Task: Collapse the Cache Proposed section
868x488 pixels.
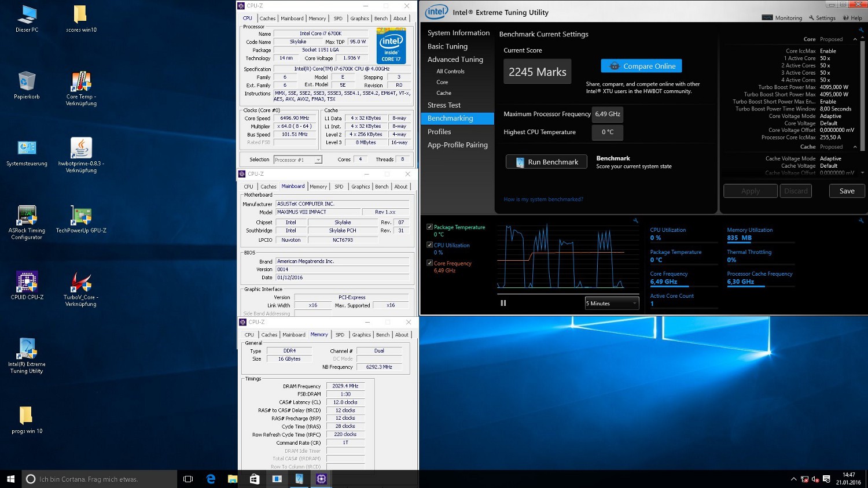Action: click(855, 147)
